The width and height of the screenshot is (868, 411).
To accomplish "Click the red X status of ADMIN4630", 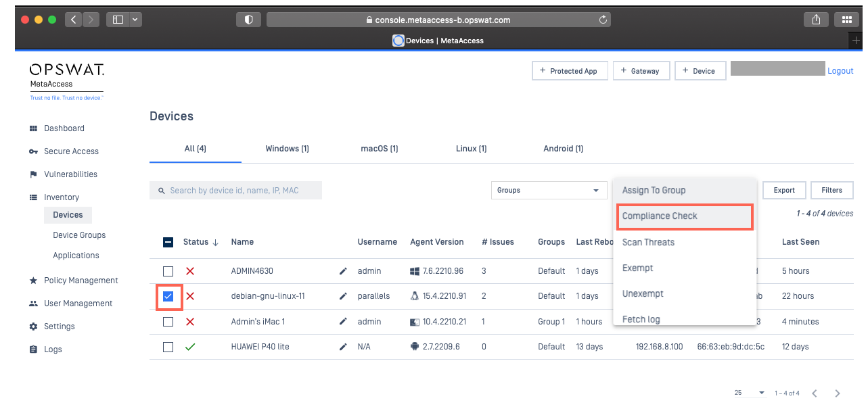I will tap(190, 271).
